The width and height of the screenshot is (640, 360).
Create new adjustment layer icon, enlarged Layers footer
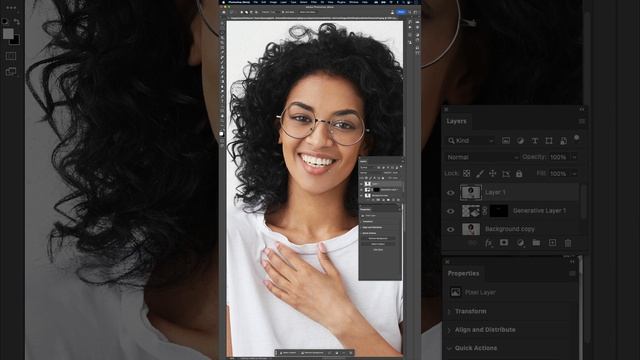520,243
